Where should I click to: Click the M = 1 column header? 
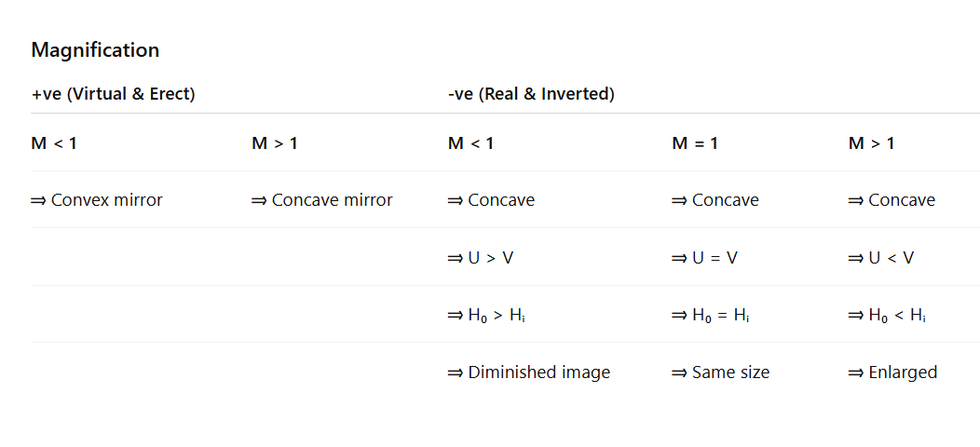(x=695, y=143)
